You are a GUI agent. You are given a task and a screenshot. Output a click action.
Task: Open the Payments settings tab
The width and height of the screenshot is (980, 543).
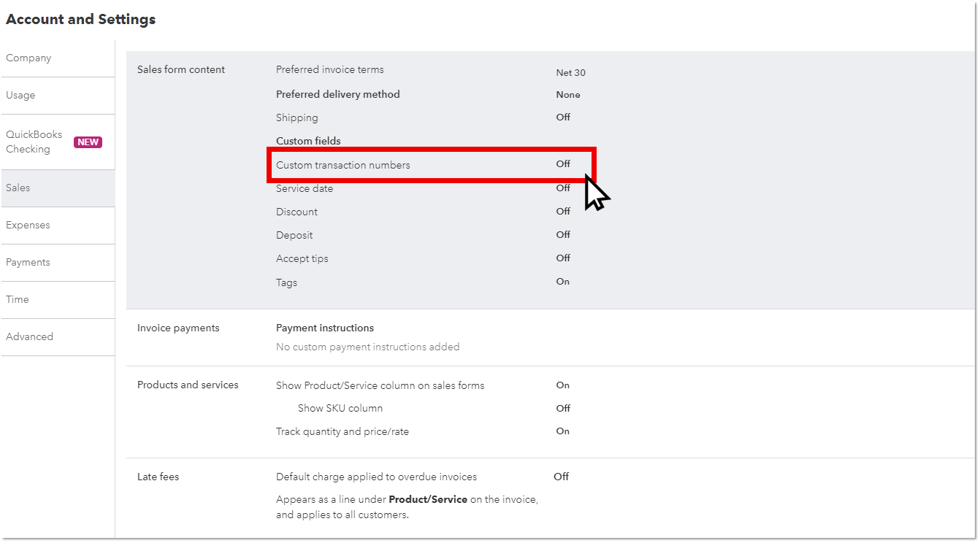28,263
